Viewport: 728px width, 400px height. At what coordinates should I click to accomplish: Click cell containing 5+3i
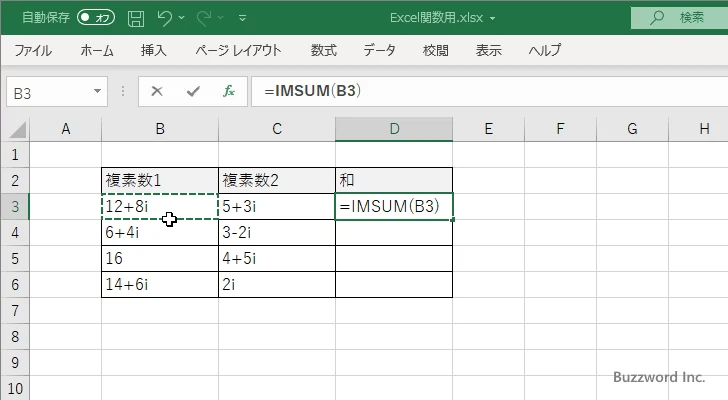(x=277, y=206)
